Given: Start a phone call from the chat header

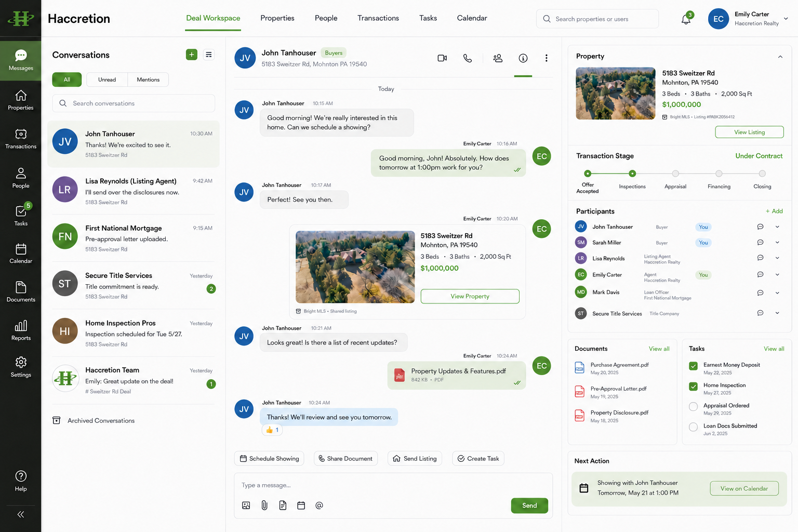Looking at the screenshot, I should (x=468, y=58).
